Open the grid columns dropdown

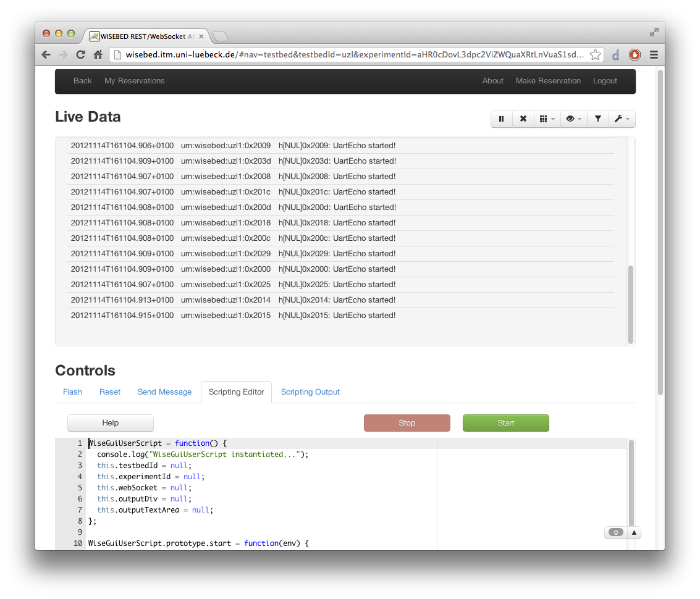(x=547, y=119)
